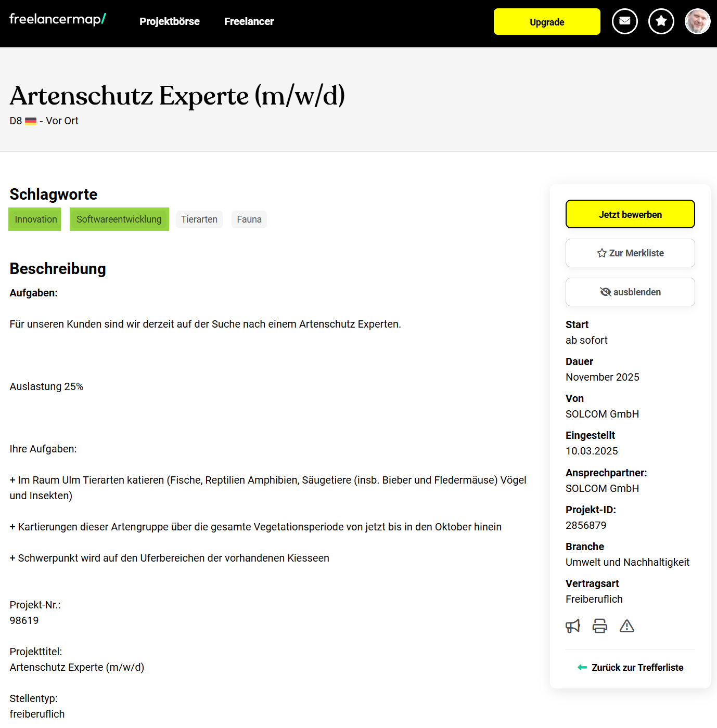The height and width of the screenshot is (728, 717).
Task: Hide this project with ausblenden
Action: point(630,292)
